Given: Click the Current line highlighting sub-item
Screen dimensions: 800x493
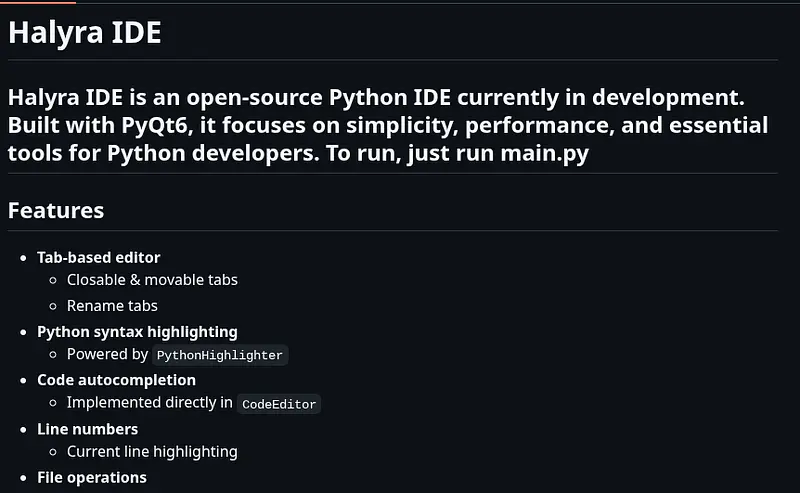Looking at the screenshot, I should click(x=152, y=452).
